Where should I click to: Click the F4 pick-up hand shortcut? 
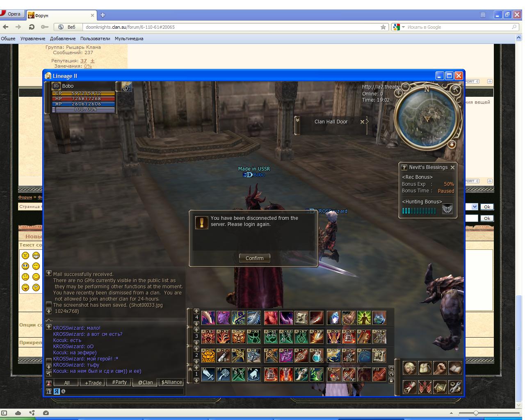253,374
